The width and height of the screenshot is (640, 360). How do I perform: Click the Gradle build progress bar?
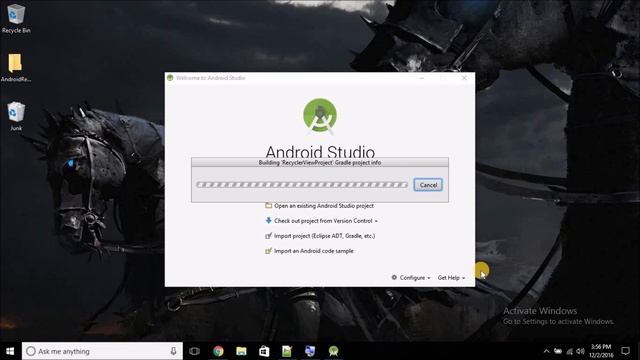tap(302, 184)
